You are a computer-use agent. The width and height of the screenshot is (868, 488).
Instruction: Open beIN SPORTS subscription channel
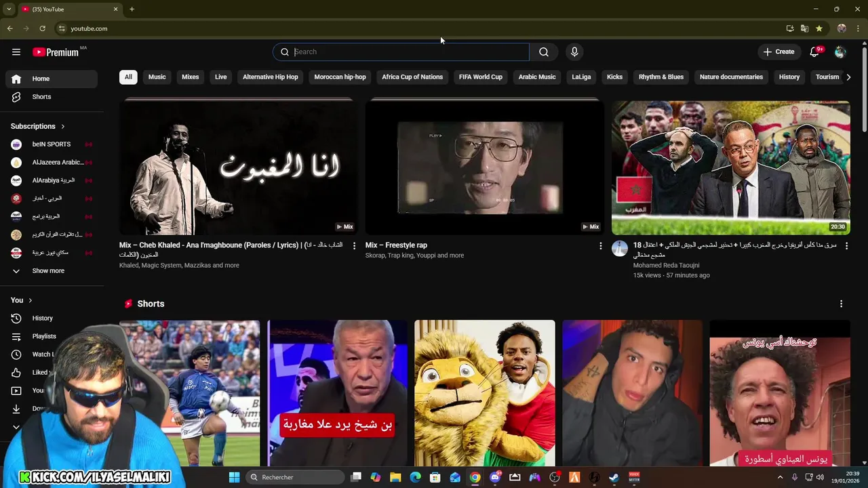click(x=52, y=144)
